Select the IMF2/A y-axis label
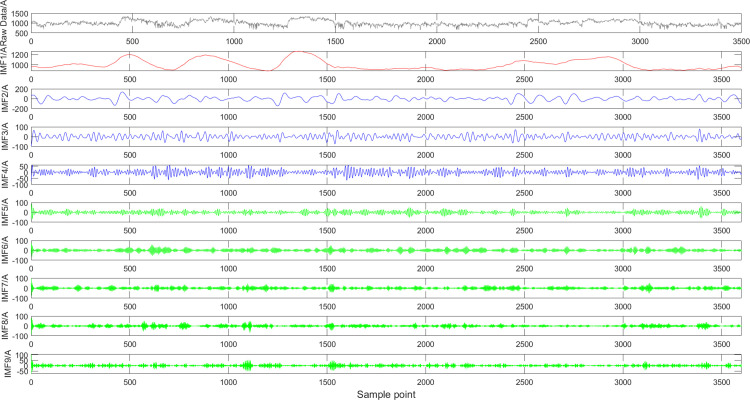This screenshot has width=750, height=400. click(x=4, y=99)
